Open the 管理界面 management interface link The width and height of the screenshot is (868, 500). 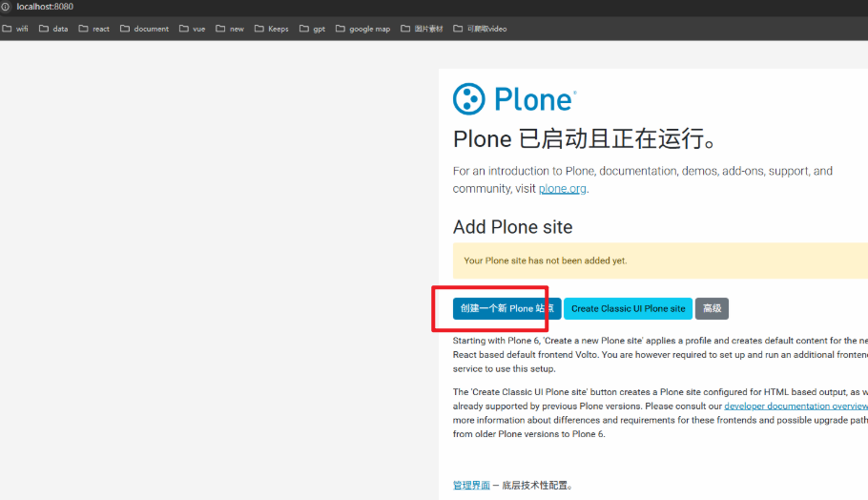click(x=471, y=485)
